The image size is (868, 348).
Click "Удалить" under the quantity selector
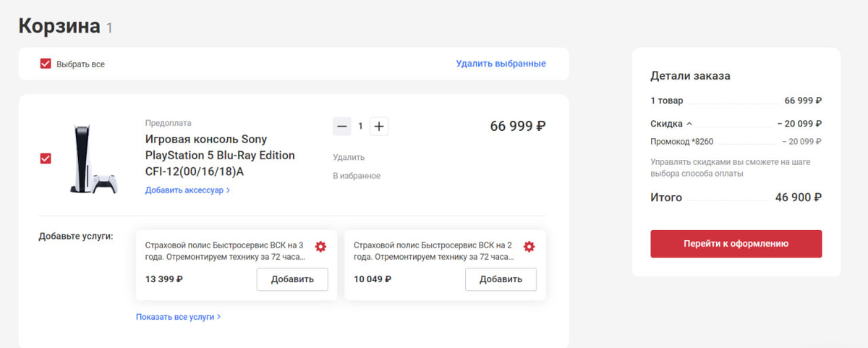pyautogui.click(x=349, y=157)
